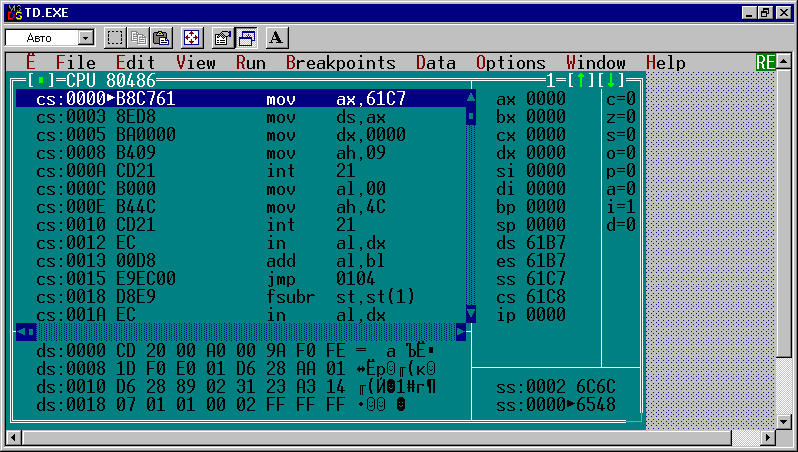
Task: Open the Properties toolbar icon
Action: pos(222,38)
